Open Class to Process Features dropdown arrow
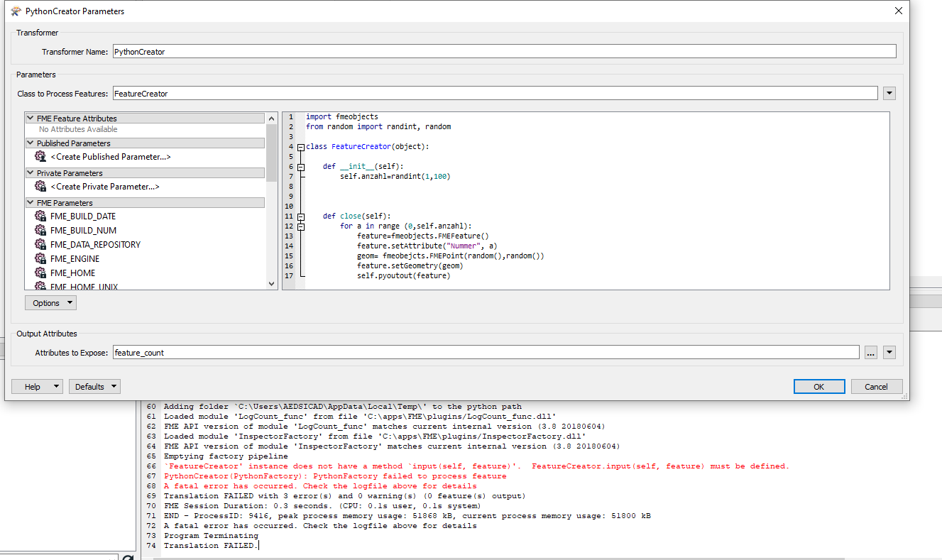The width and height of the screenshot is (942, 560). (889, 94)
